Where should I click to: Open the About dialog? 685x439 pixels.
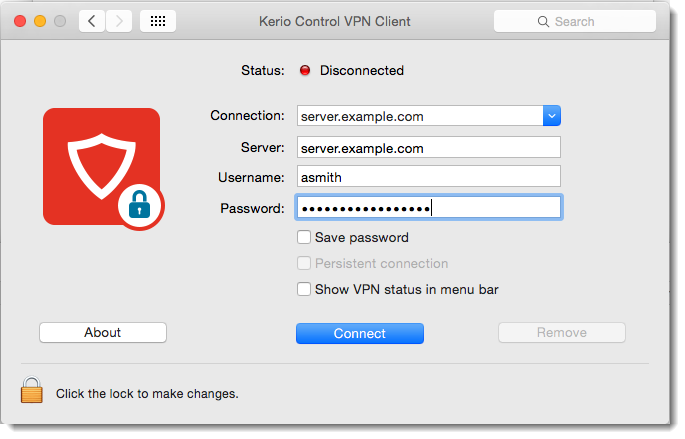coord(103,332)
